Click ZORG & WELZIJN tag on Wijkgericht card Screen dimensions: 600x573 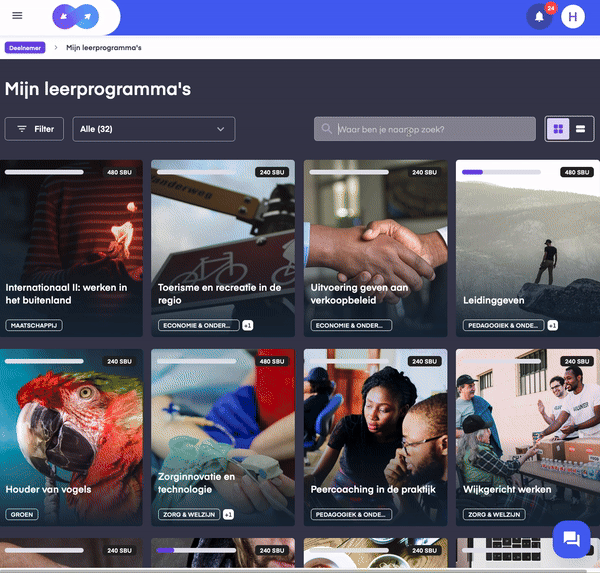(494, 514)
